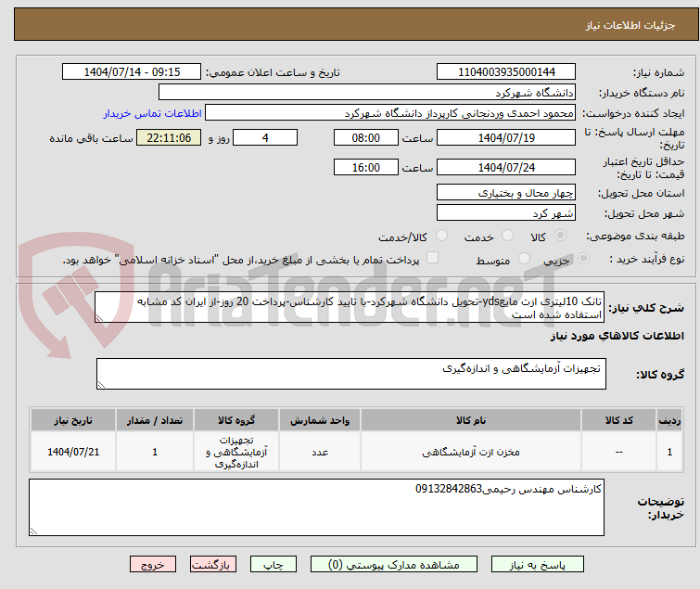Select the خدمت radio button
Image resolution: width=700 pixels, height=589 pixels.
pyautogui.click(x=507, y=236)
